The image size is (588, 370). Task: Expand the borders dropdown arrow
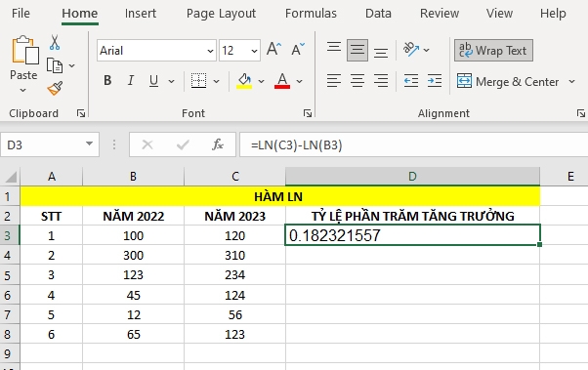217,81
